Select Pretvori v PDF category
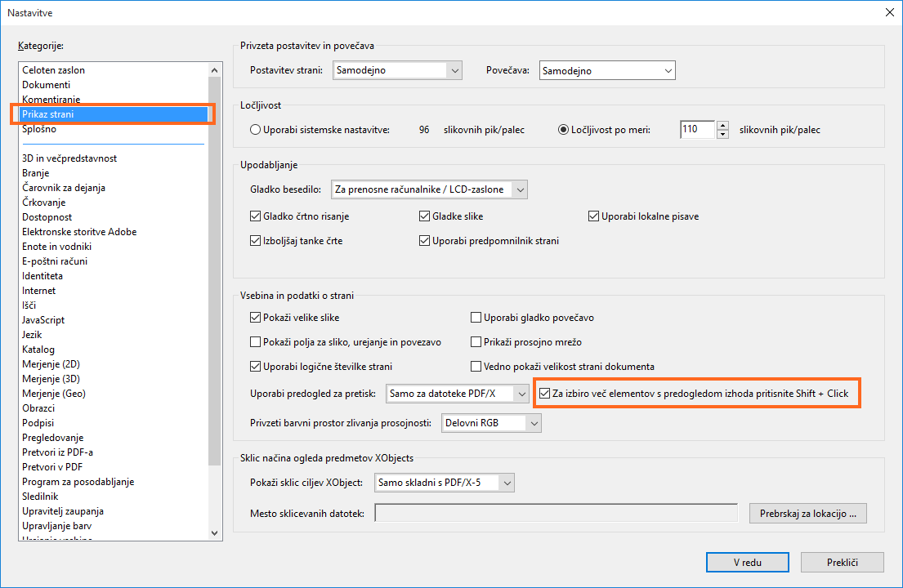The image size is (903, 588). coord(52,467)
